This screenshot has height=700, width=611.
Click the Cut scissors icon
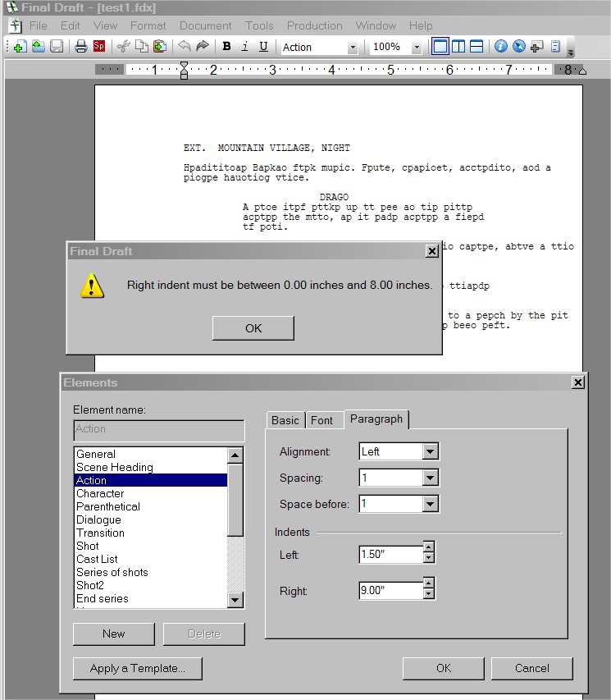click(x=123, y=47)
